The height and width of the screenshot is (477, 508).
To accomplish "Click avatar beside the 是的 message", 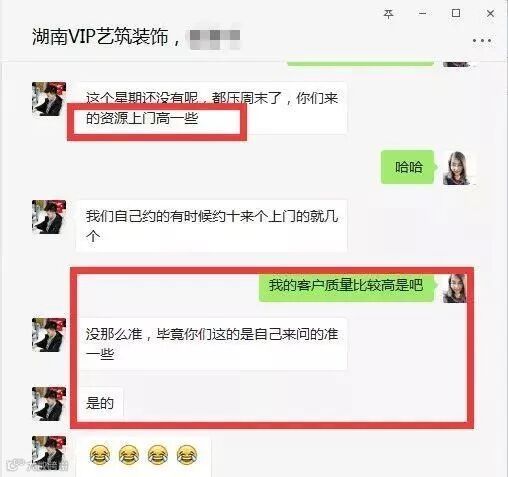I will click(49, 404).
